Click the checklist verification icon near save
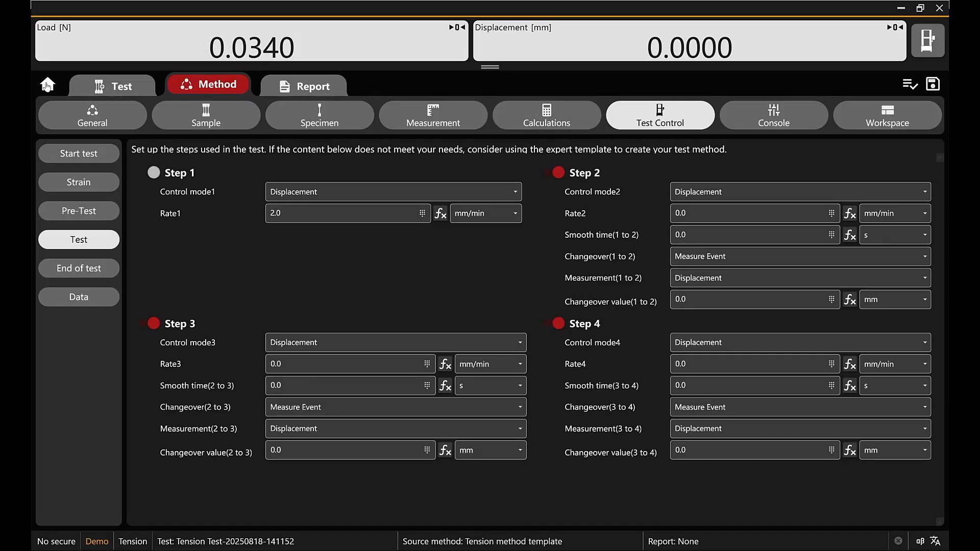This screenshot has height=551, width=980. (911, 84)
